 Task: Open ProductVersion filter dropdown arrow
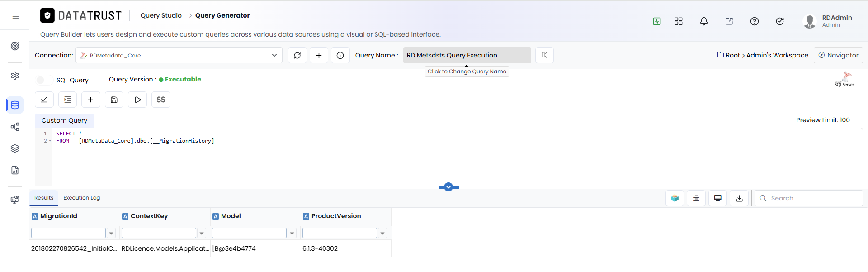(x=382, y=233)
